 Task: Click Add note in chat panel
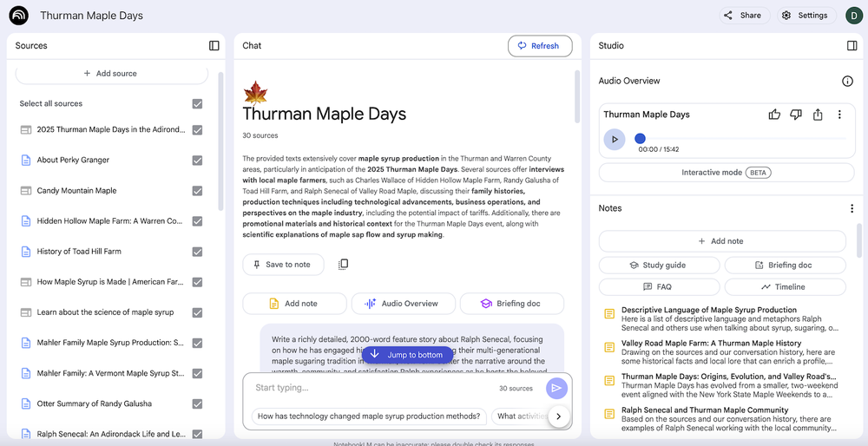[x=294, y=304]
